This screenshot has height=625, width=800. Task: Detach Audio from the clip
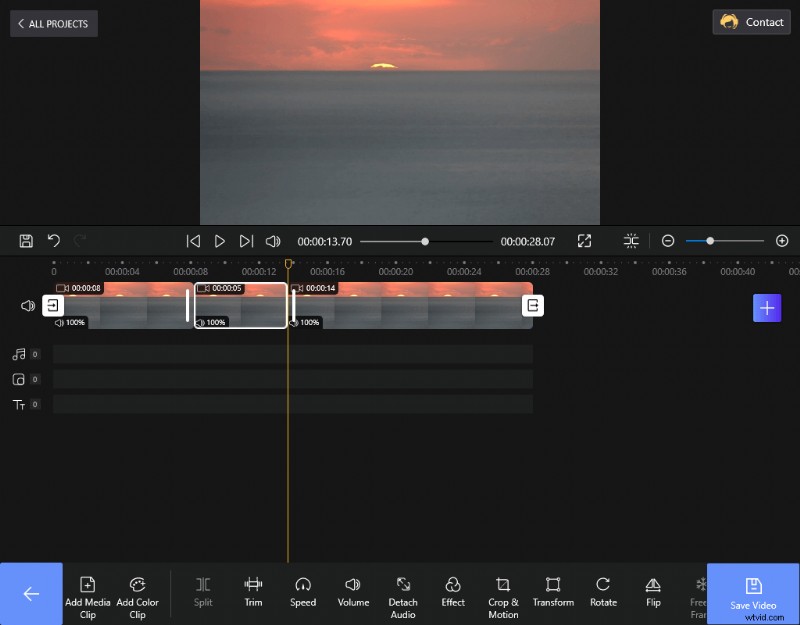click(x=403, y=593)
